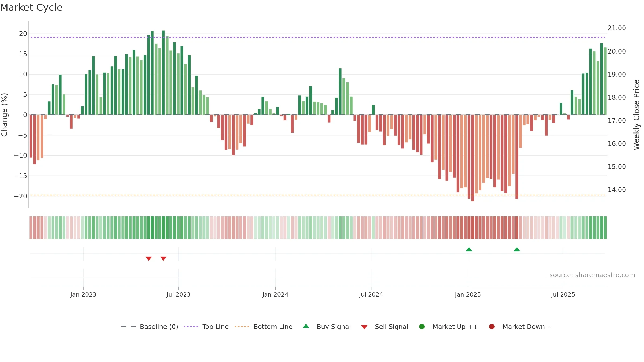Click the Market Cycle chart title
Image resolution: width=644 pixels, height=362 pixels.
tap(31, 8)
